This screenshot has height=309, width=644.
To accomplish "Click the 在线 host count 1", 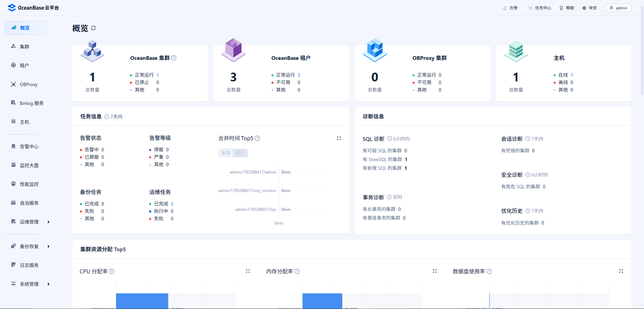I will (572, 75).
